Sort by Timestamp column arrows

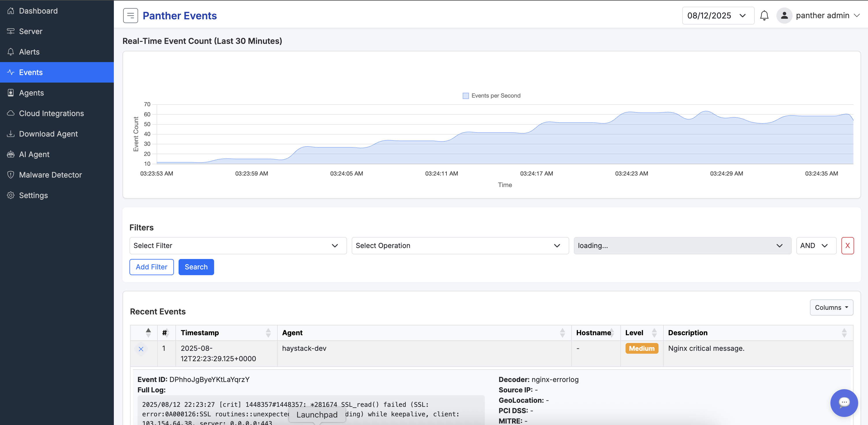click(x=268, y=333)
